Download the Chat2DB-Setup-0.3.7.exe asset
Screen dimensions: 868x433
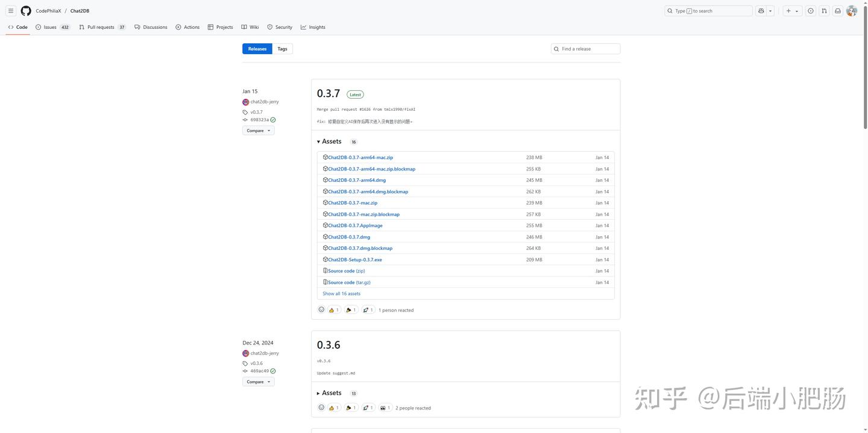pyautogui.click(x=355, y=260)
